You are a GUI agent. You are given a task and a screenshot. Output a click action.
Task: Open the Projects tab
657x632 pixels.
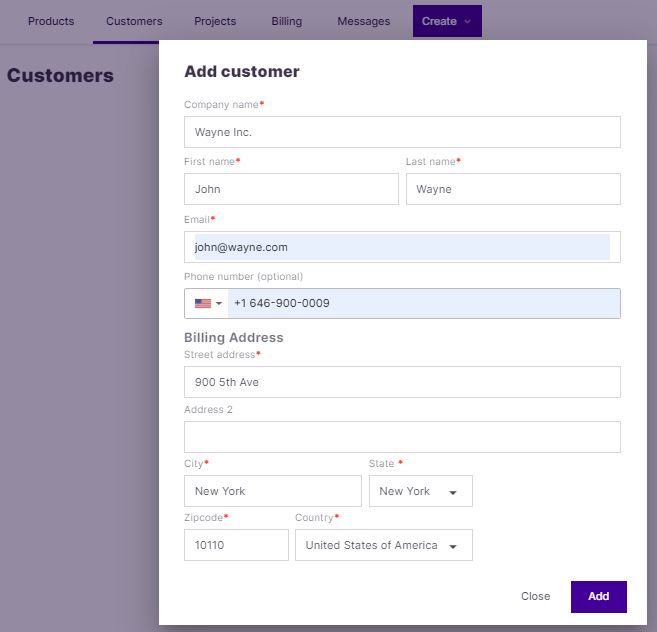215,21
